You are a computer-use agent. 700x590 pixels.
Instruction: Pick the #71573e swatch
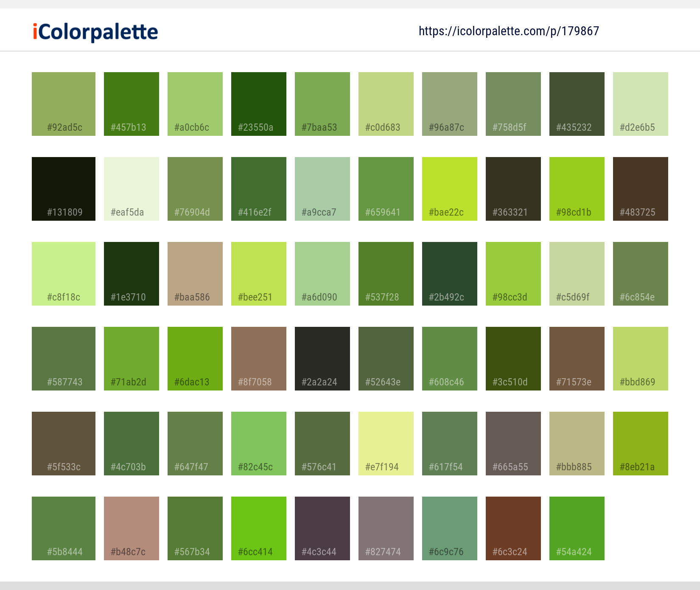point(577,359)
